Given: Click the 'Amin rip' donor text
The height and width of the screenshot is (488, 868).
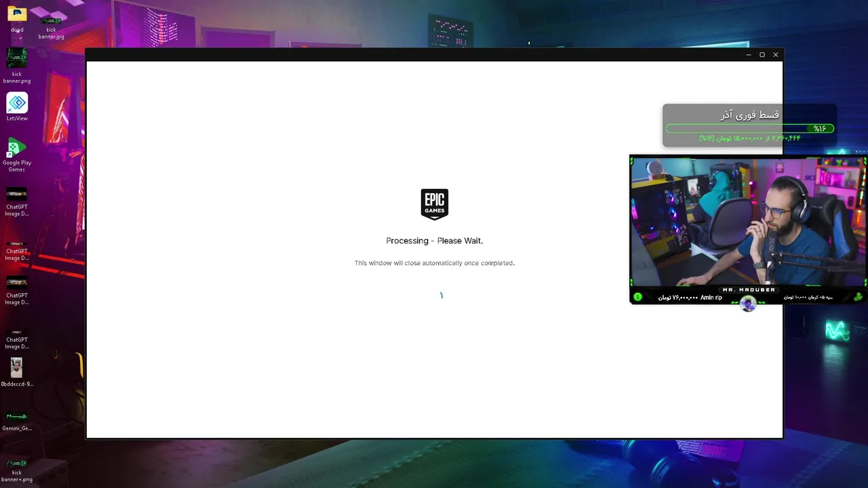Looking at the screenshot, I should point(711,298).
